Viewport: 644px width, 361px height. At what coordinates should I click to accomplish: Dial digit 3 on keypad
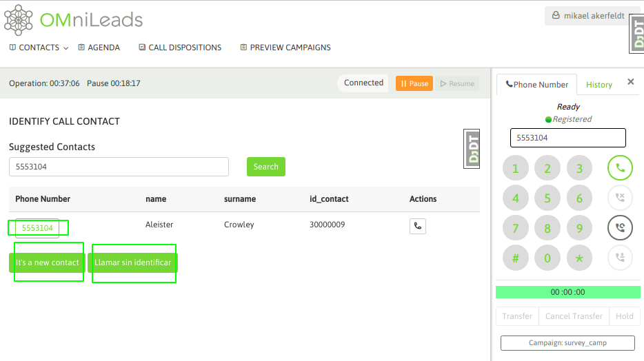click(579, 168)
